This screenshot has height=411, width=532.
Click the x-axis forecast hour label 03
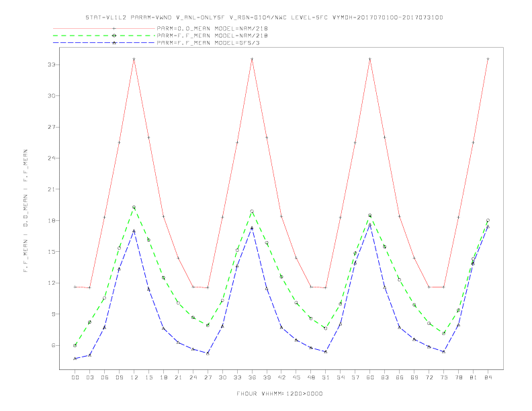[89, 377]
